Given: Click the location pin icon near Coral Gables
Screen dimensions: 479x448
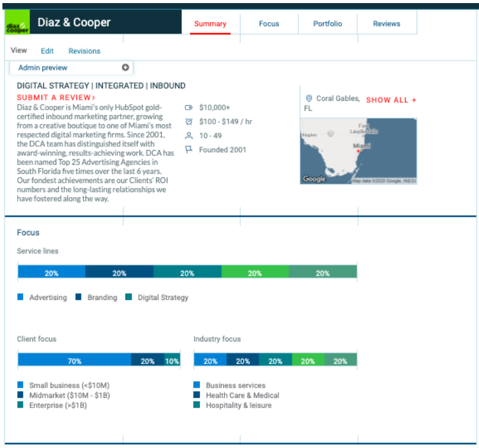Looking at the screenshot, I should click(309, 99).
